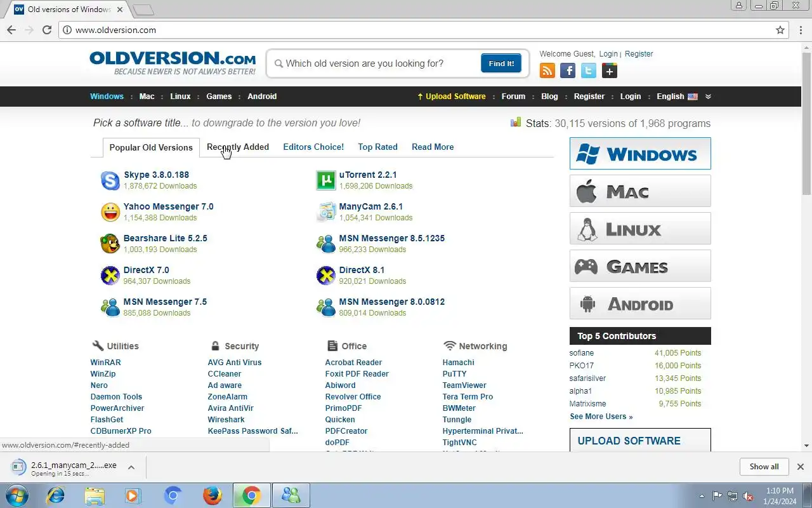Open Firefox from the taskbar
Image resolution: width=812 pixels, height=508 pixels.
coord(212,495)
